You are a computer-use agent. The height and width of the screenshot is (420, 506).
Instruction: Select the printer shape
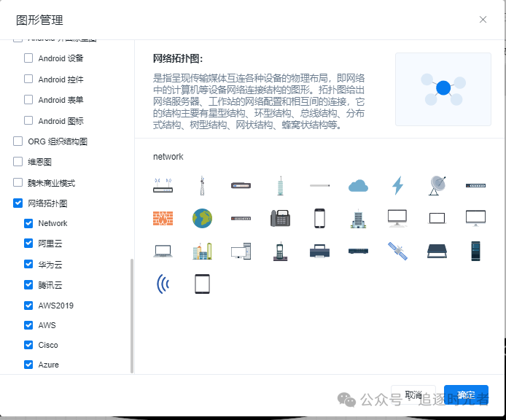319,251
